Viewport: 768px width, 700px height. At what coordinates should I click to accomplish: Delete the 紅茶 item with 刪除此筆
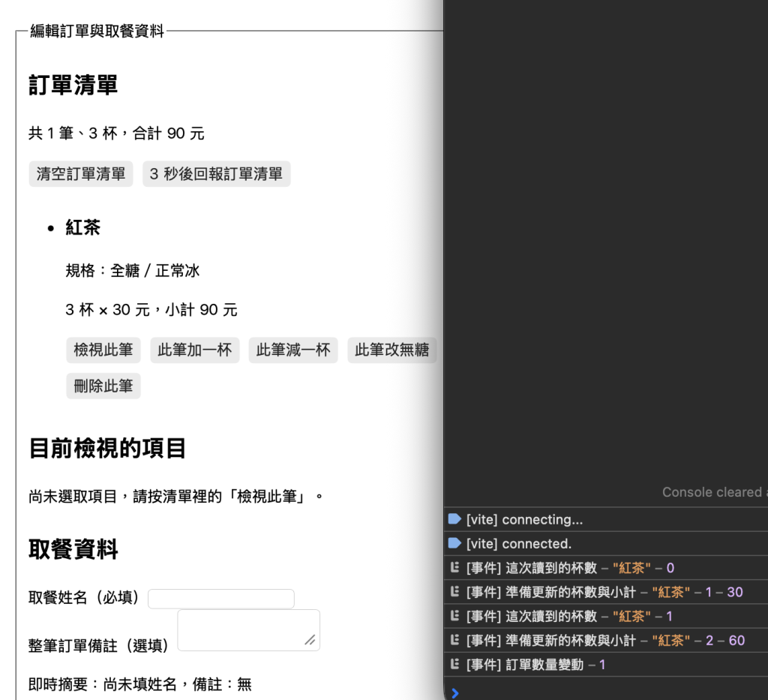click(x=103, y=386)
